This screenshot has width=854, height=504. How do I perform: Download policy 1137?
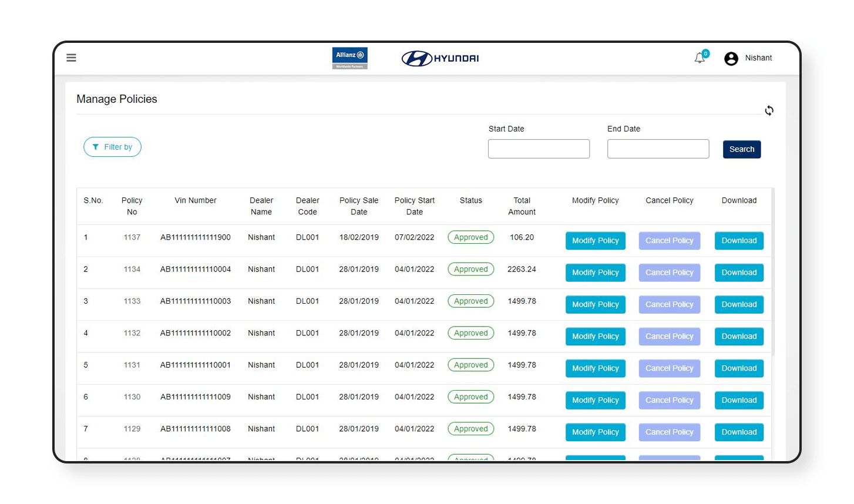click(x=739, y=241)
